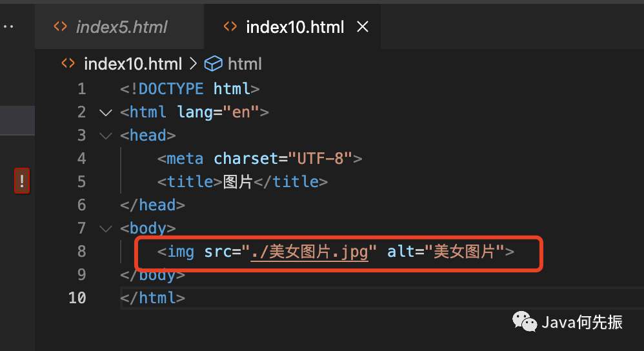The image size is (644, 351).
Task: Collapse the head section fold arrow
Action: (105, 135)
